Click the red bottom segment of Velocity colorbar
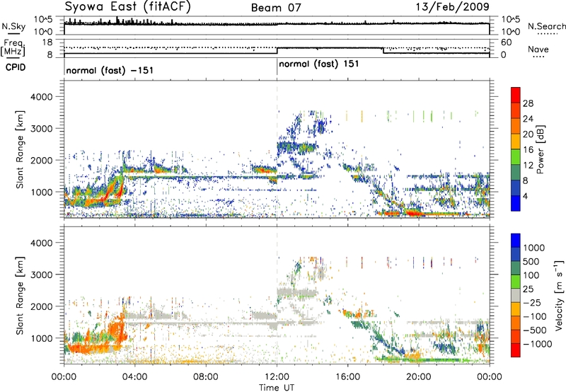The height and width of the screenshot is (392, 566). 516,350
